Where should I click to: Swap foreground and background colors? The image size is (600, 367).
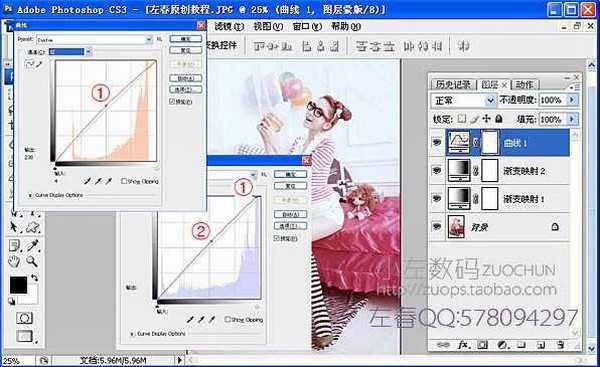point(34,278)
